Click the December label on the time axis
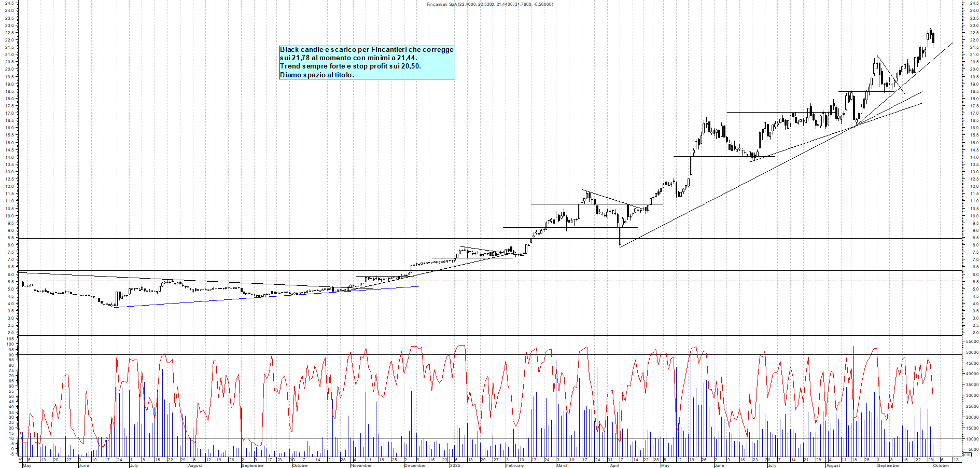This screenshot has height=468, width=980. point(415,465)
